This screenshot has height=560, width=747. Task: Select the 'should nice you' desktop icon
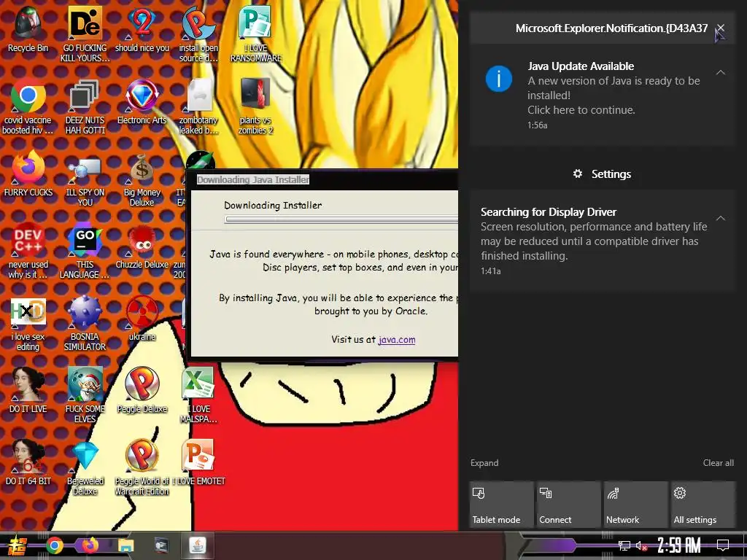pyautogui.click(x=142, y=29)
